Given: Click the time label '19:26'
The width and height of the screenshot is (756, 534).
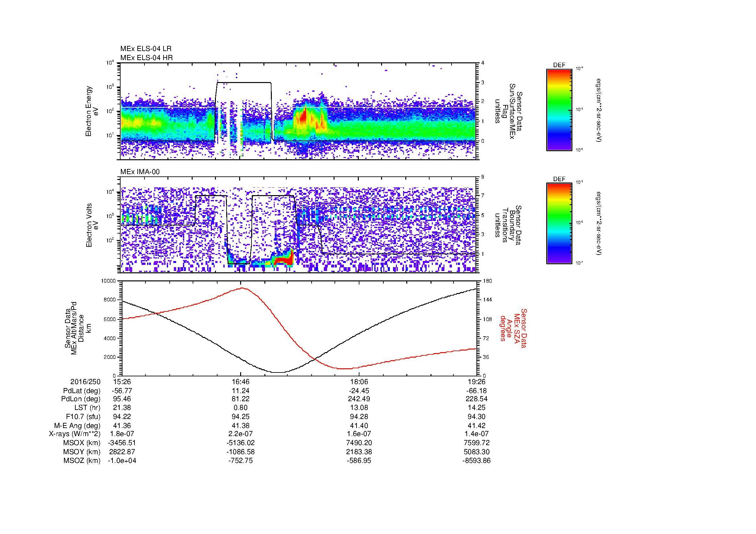Looking at the screenshot, I should coord(476,382).
